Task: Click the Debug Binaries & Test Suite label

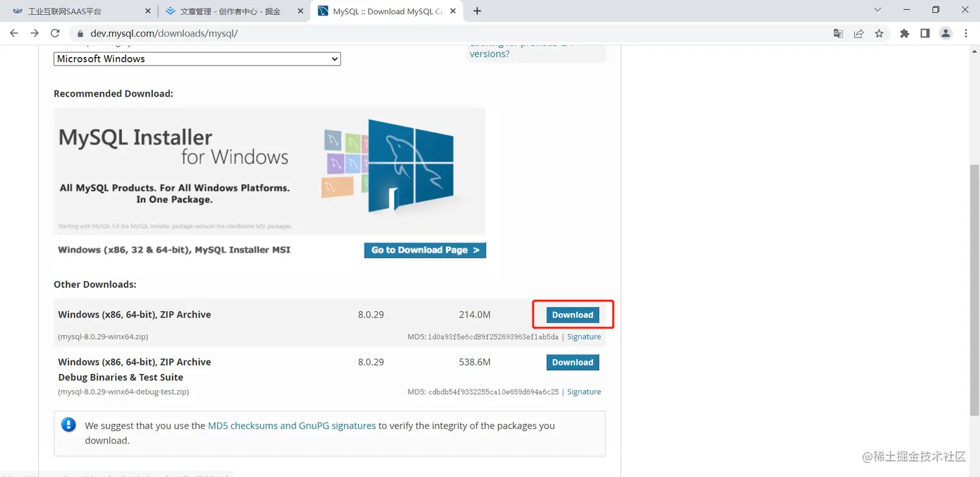Action: pyautogui.click(x=121, y=377)
